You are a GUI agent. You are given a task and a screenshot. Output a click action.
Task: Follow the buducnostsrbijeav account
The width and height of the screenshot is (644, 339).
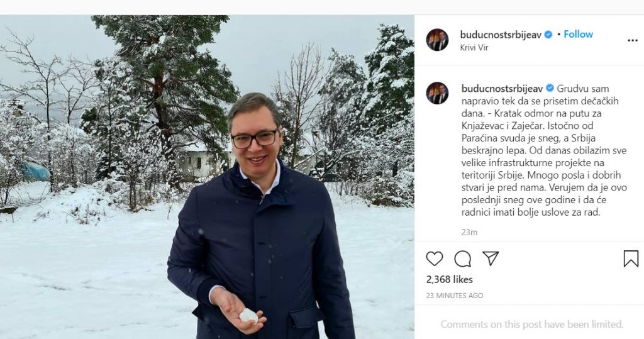(579, 35)
